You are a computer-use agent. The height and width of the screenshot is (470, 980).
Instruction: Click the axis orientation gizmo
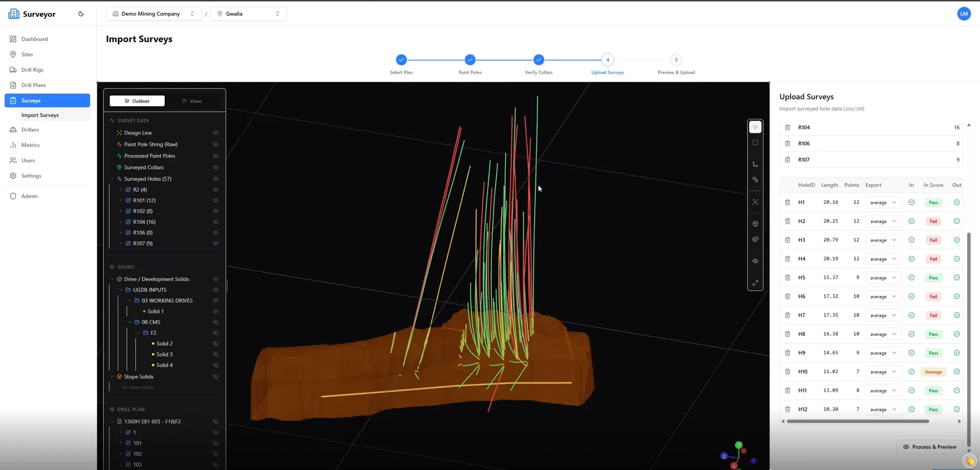pos(739,455)
